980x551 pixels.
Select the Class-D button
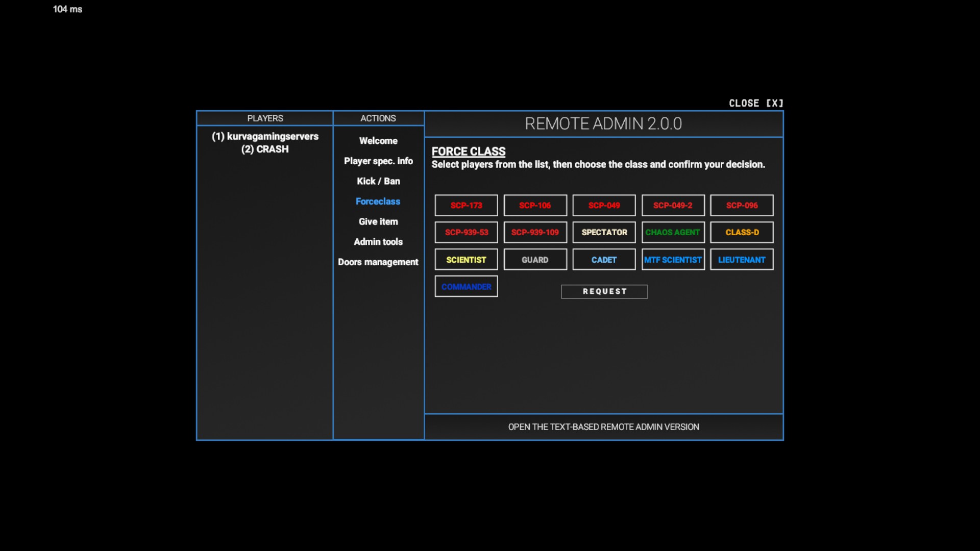pyautogui.click(x=742, y=232)
